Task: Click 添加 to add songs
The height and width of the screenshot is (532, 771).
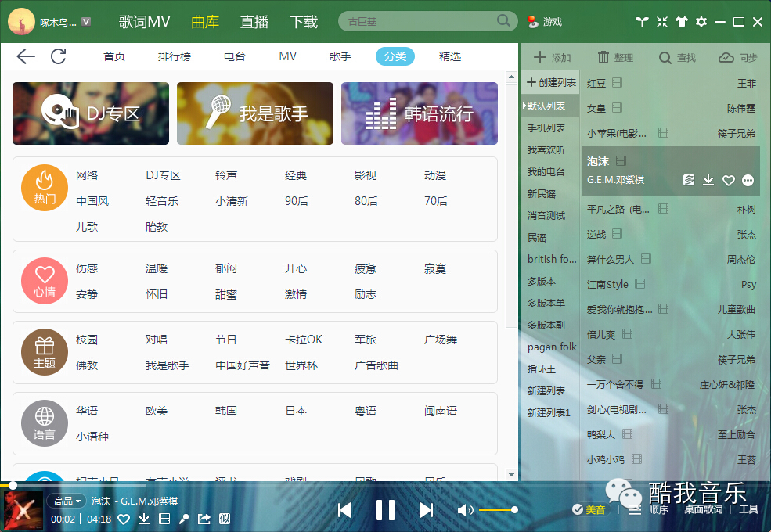Action: click(552, 58)
